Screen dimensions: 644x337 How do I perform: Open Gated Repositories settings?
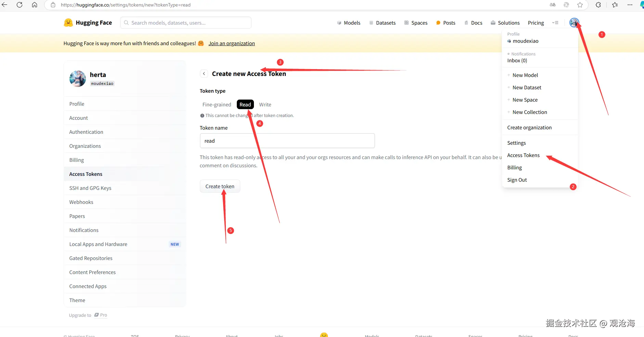pyautogui.click(x=125, y=258)
